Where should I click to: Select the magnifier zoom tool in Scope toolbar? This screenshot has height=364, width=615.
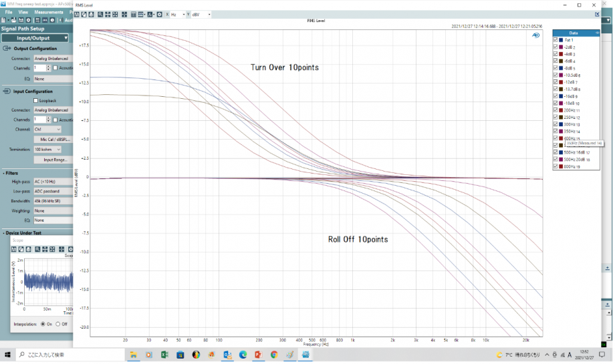pos(37,249)
